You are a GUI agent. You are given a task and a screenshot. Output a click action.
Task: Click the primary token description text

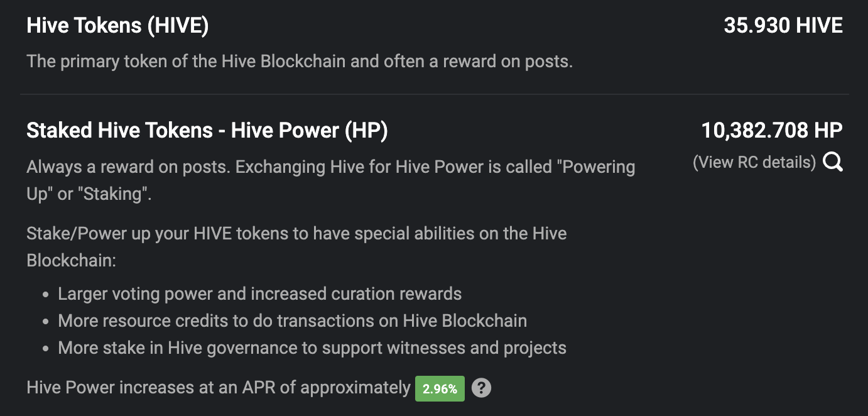300,62
